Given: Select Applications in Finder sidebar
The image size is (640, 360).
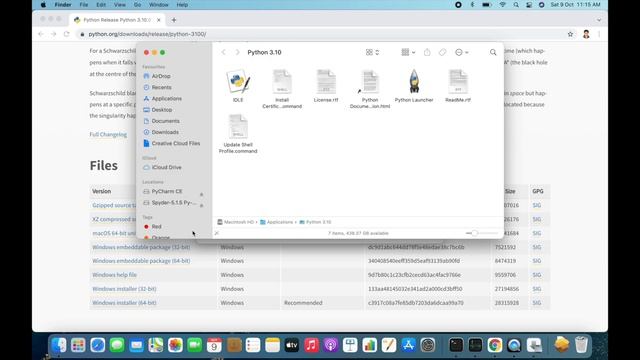Looking at the screenshot, I should pos(167,98).
